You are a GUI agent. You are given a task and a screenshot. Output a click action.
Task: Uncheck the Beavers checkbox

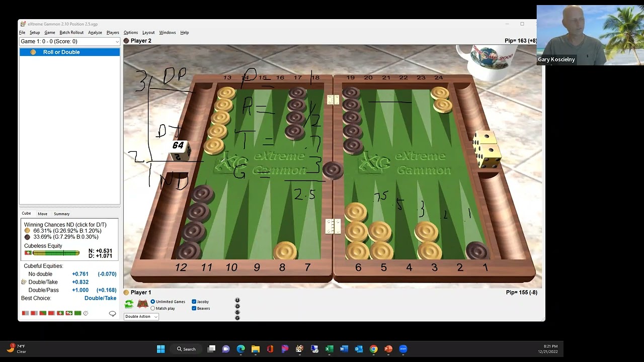(194, 308)
